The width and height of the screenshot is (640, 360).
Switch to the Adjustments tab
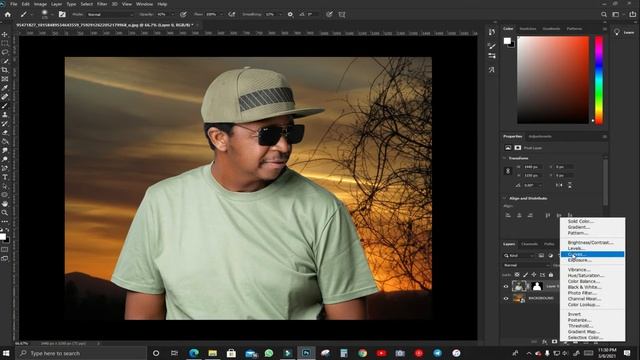pyautogui.click(x=540, y=136)
